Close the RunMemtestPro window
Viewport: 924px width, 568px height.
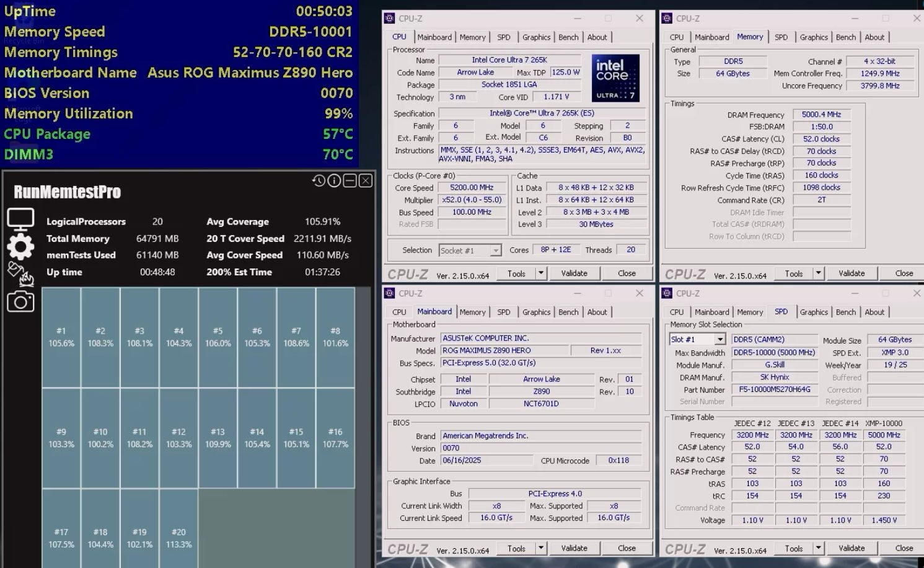tap(366, 180)
